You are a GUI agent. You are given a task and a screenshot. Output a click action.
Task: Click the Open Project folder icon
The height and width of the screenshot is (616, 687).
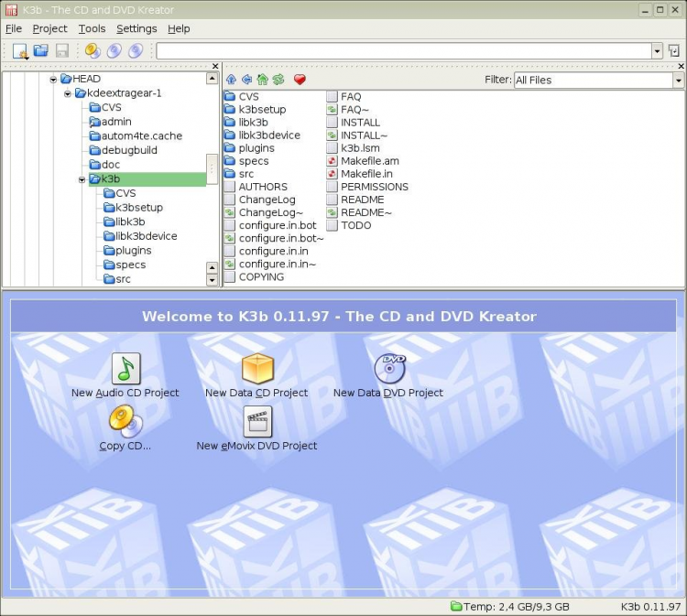tap(40, 50)
